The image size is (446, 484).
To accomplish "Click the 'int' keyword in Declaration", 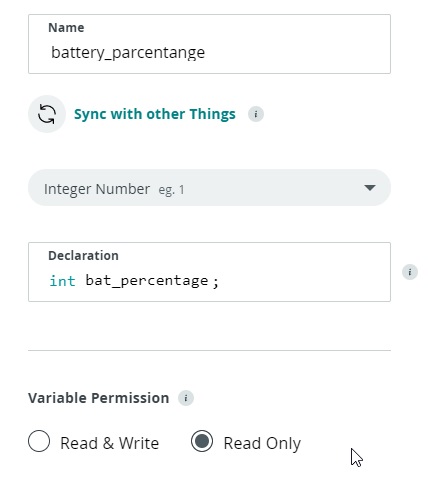I will [x=63, y=281].
